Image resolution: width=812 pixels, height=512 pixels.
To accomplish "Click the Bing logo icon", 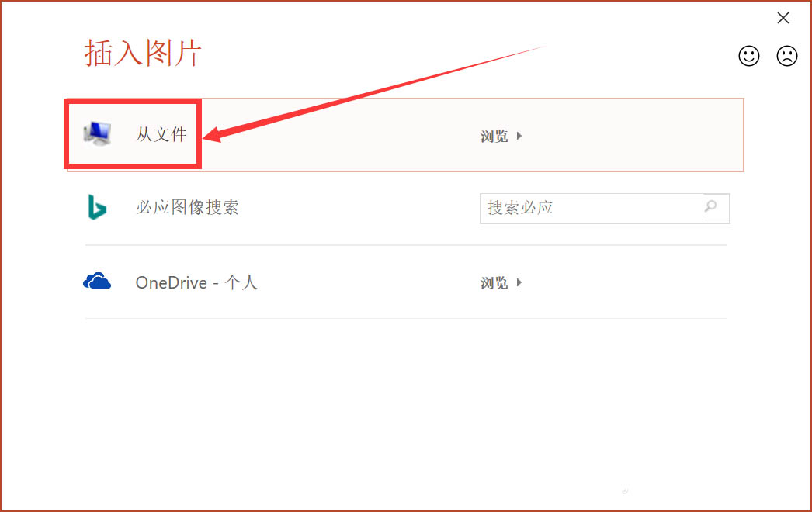I will pos(97,207).
